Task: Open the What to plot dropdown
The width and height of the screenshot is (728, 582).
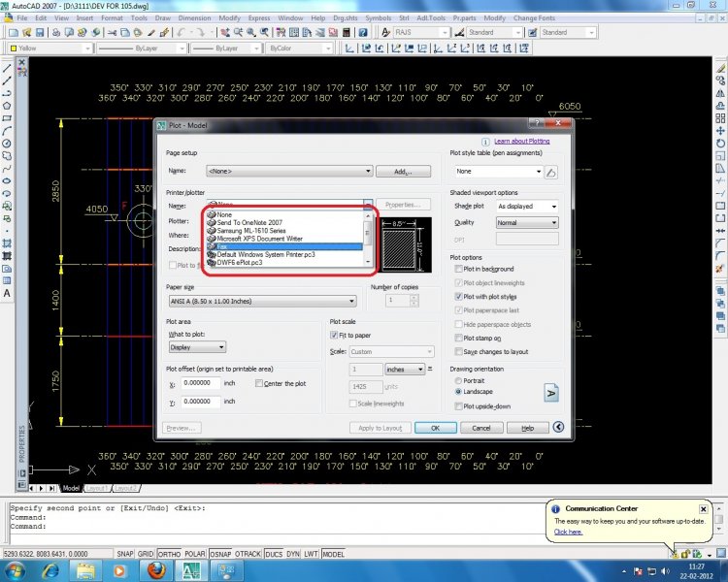Action: [197, 347]
